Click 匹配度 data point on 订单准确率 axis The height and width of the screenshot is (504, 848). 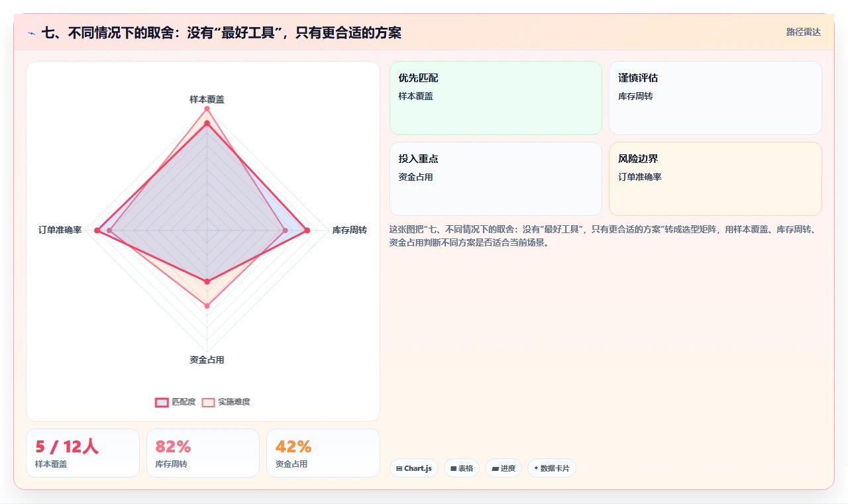[97, 230]
